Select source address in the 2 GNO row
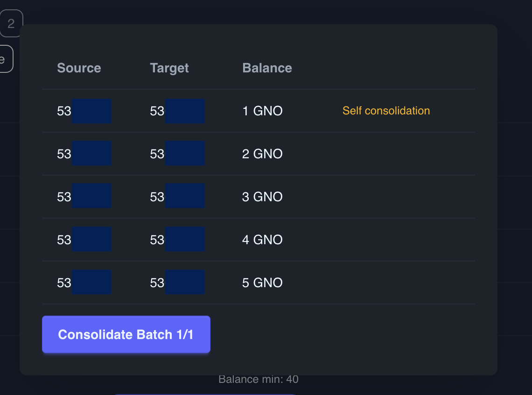532x395 pixels. coord(84,154)
